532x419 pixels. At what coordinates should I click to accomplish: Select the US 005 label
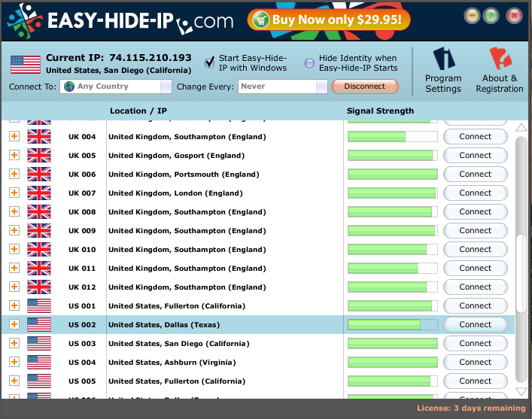82,381
